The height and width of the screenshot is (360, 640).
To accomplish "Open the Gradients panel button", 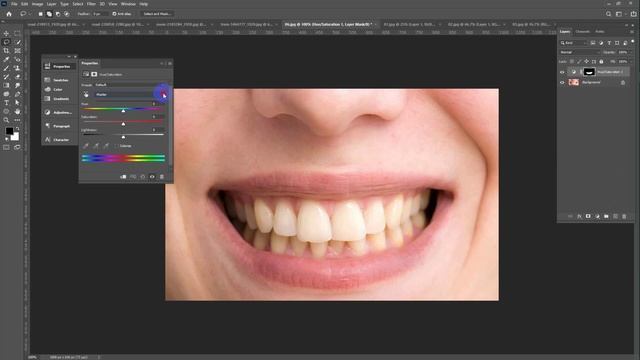I will (59, 99).
